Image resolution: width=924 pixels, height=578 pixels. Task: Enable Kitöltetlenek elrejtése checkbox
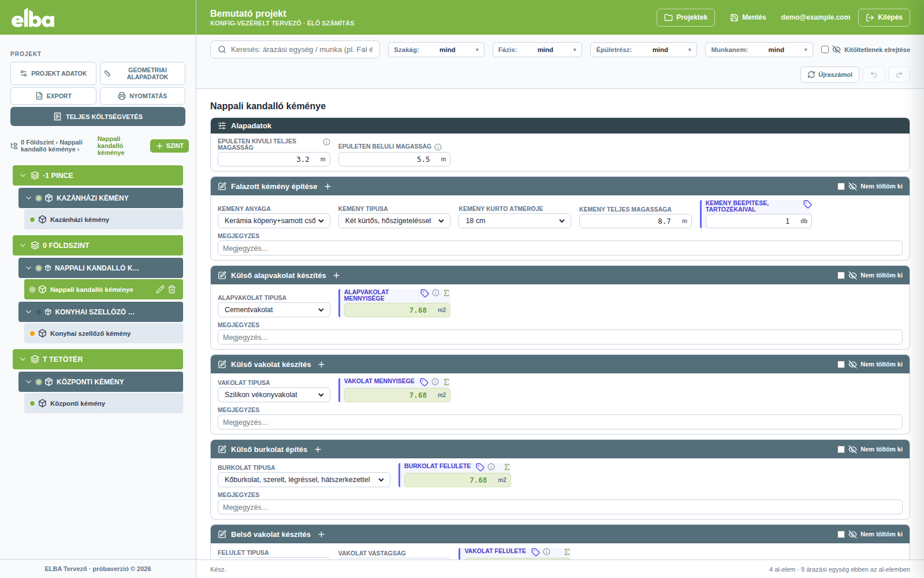pyautogui.click(x=825, y=50)
